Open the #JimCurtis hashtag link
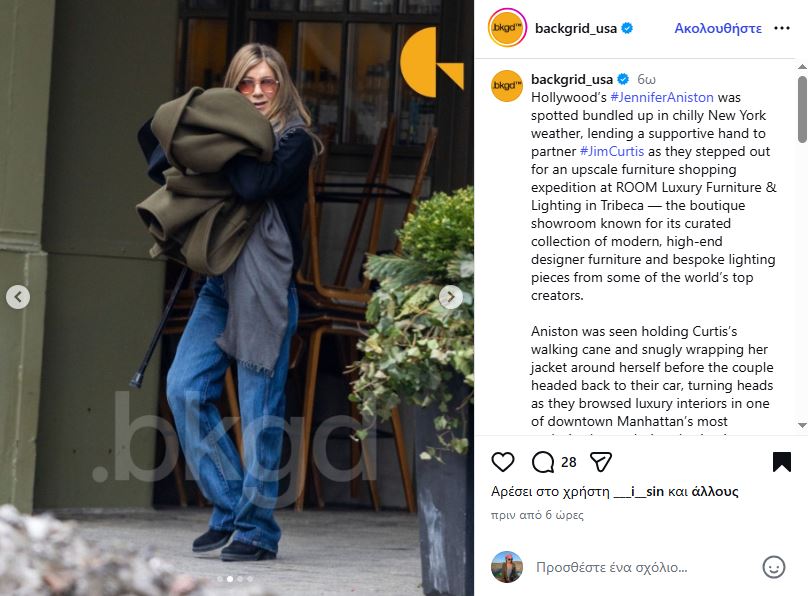808x596 pixels. pyautogui.click(x=612, y=151)
